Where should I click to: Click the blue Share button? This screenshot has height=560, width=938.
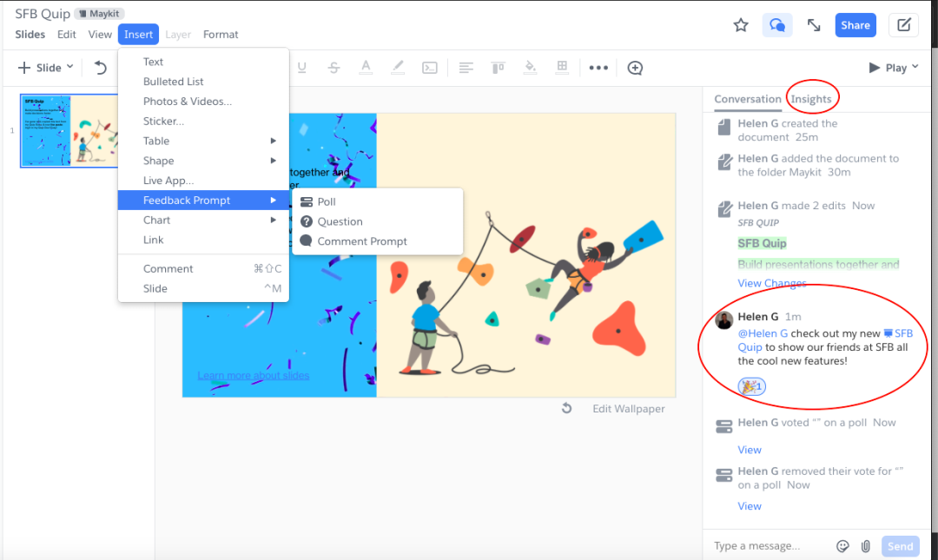click(855, 25)
